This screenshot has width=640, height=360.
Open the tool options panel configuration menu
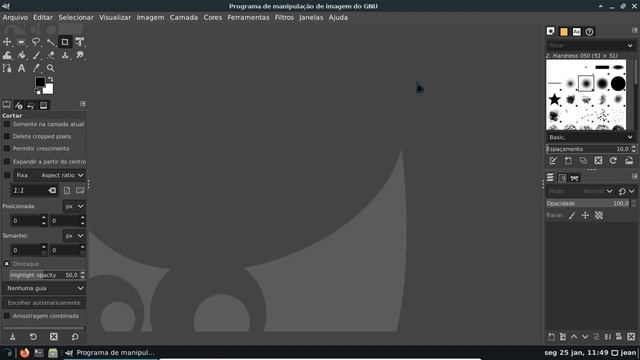tap(83, 104)
